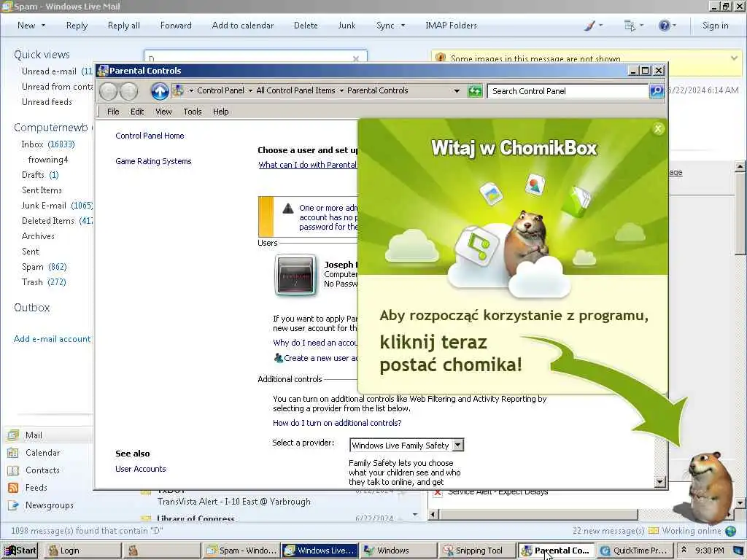Expand the Control Panel breadcrumb arrow
The height and width of the screenshot is (560, 747).
250,90
